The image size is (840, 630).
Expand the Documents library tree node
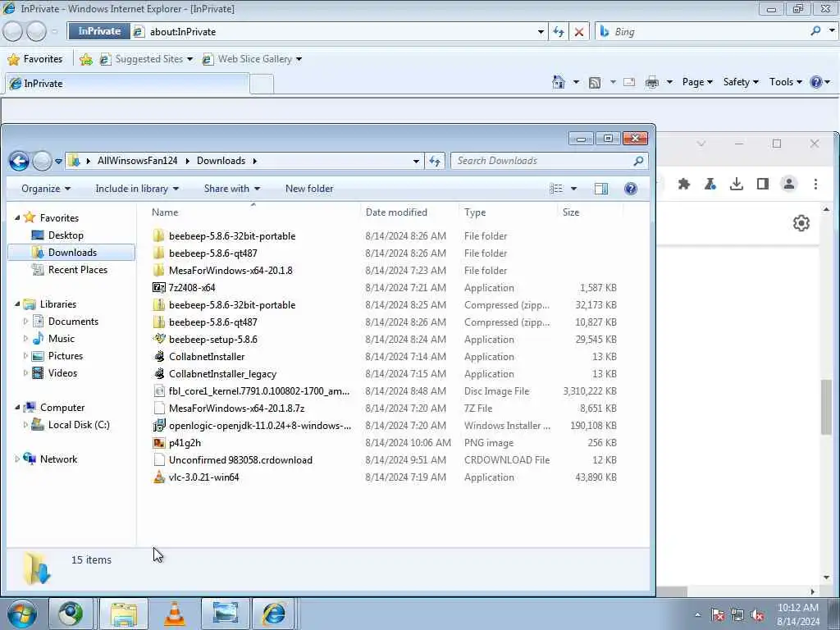25,322
